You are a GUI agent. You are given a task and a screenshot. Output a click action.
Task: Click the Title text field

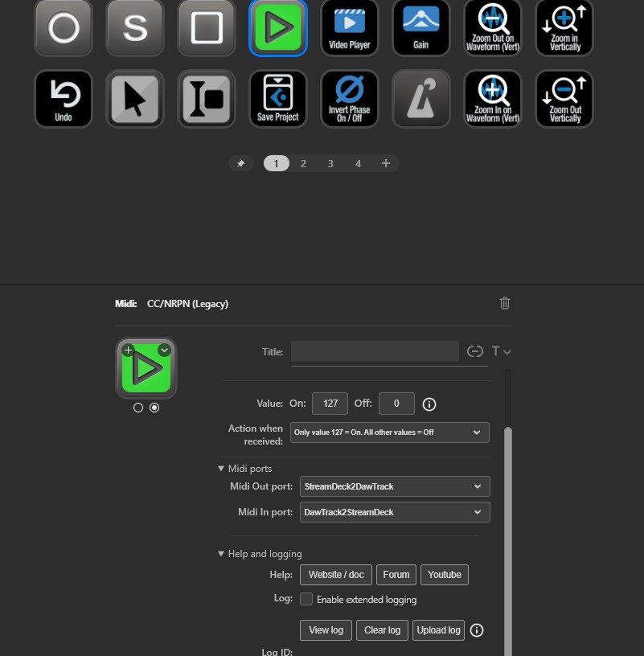click(375, 351)
